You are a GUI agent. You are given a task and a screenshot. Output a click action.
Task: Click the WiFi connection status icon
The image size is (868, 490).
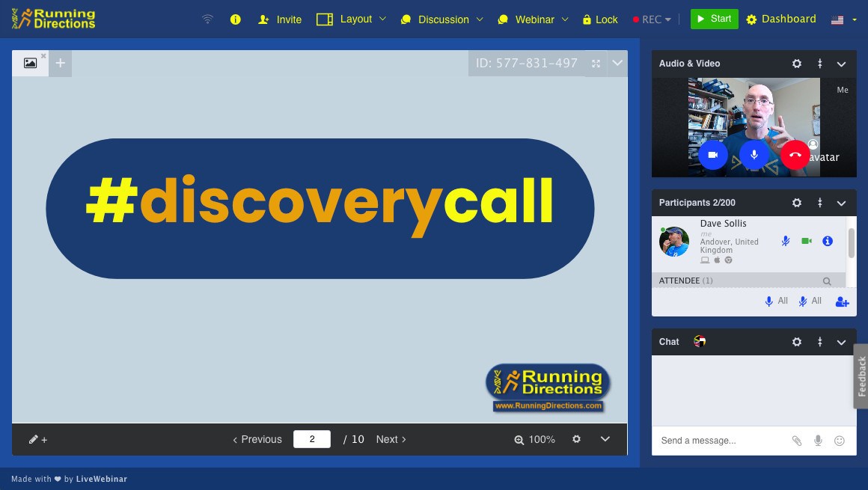[x=207, y=19]
